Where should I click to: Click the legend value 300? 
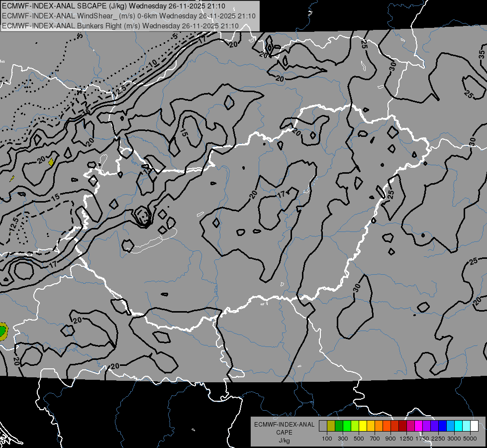[343, 439]
